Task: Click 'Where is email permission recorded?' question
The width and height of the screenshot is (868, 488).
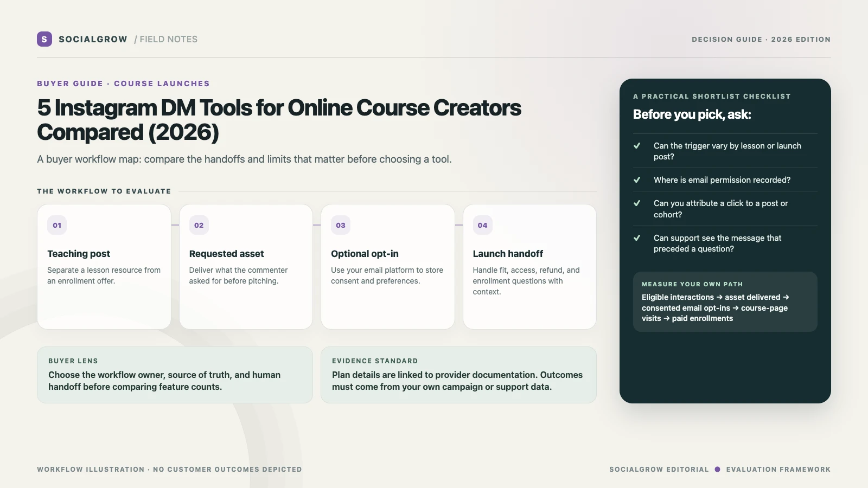Action: pyautogui.click(x=722, y=180)
